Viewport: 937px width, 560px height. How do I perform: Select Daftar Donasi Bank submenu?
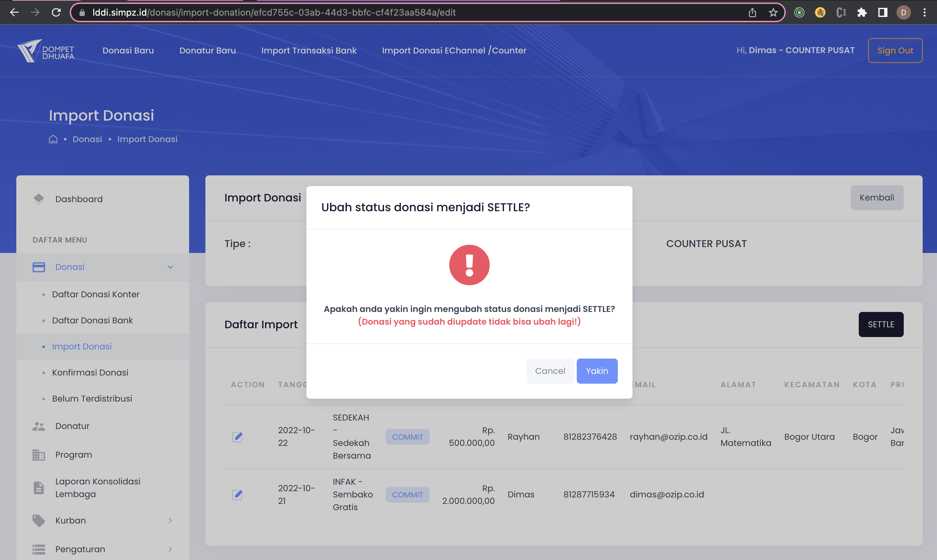click(x=92, y=320)
